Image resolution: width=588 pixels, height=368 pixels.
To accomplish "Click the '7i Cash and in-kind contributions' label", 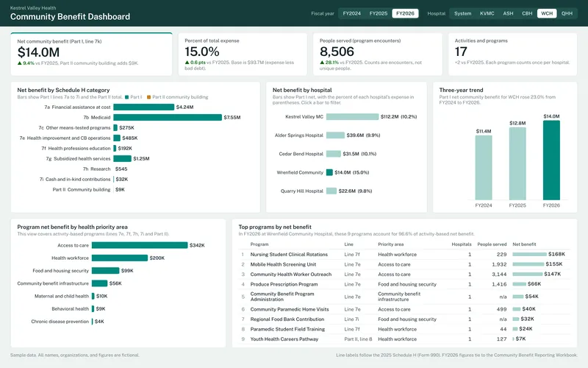I will pos(75,180).
